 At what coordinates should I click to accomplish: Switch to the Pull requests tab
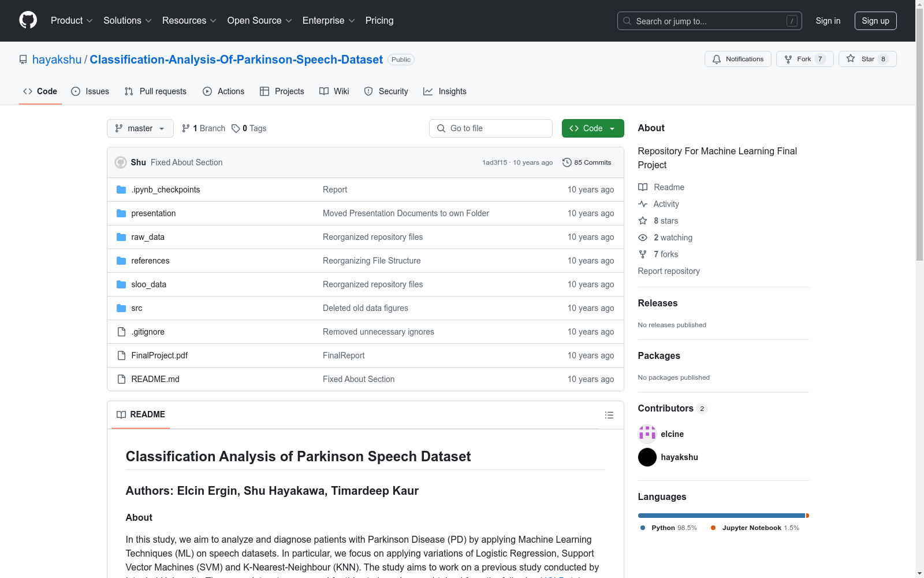pyautogui.click(x=155, y=91)
